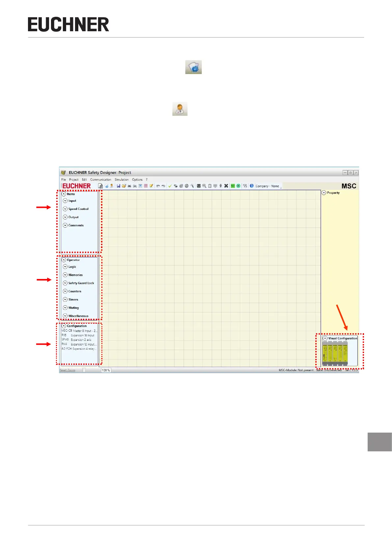Maximize the Safety Designer window
Viewport: 392px width, 554px height.
coord(351,173)
